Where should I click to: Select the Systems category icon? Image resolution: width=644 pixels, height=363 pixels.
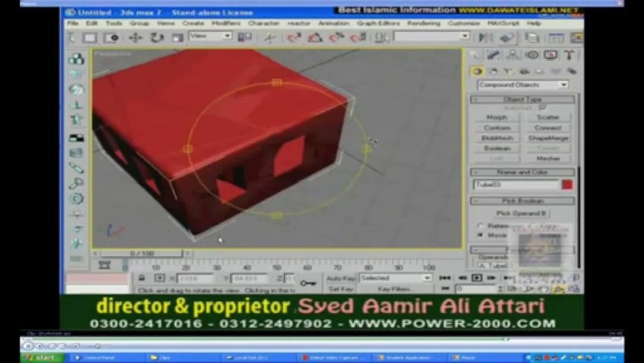coord(571,71)
